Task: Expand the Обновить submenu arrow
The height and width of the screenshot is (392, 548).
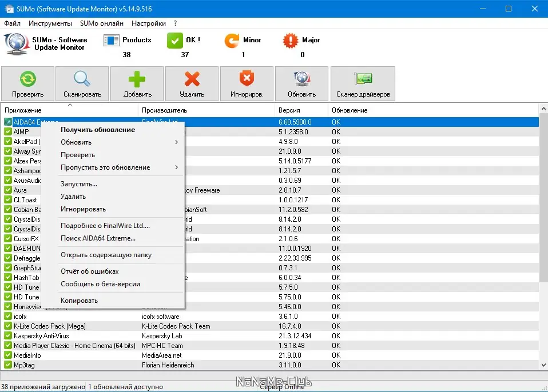Action: (x=177, y=142)
